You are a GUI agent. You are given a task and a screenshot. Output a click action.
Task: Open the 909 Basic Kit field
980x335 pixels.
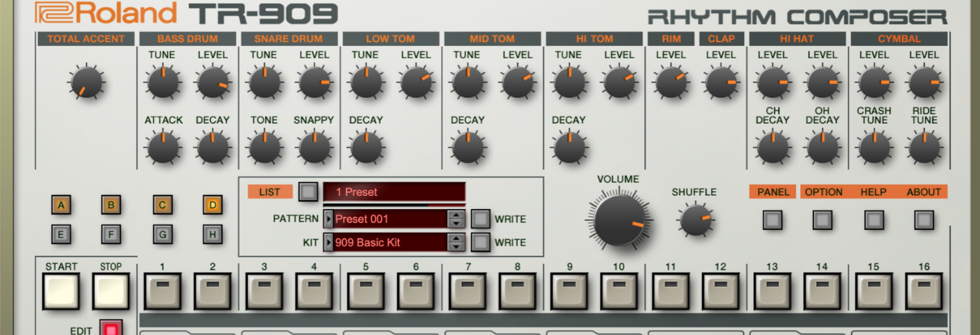pyautogui.click(x=391, y=243)
